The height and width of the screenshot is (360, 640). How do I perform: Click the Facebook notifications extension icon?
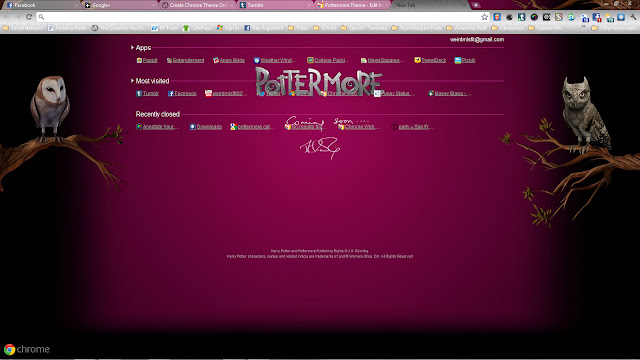(596, 17)
